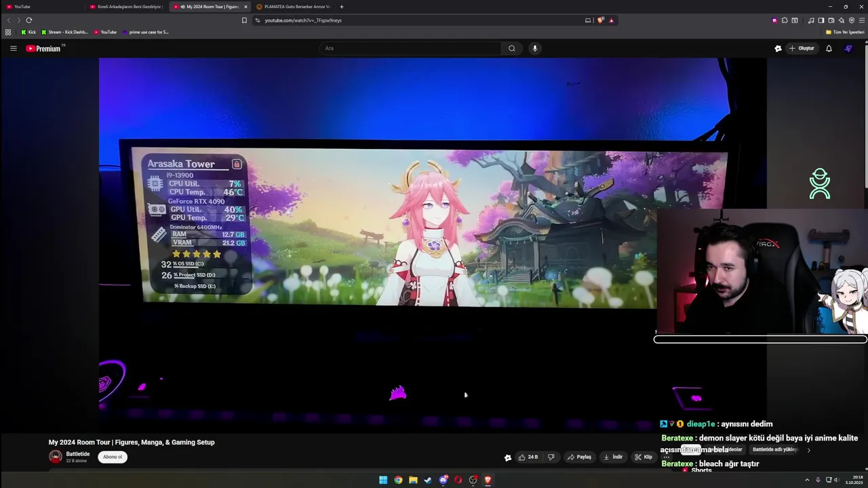Open a new browser tab plus button
Viewport: 868px width, 488px height.
click(x=342, y=7)
